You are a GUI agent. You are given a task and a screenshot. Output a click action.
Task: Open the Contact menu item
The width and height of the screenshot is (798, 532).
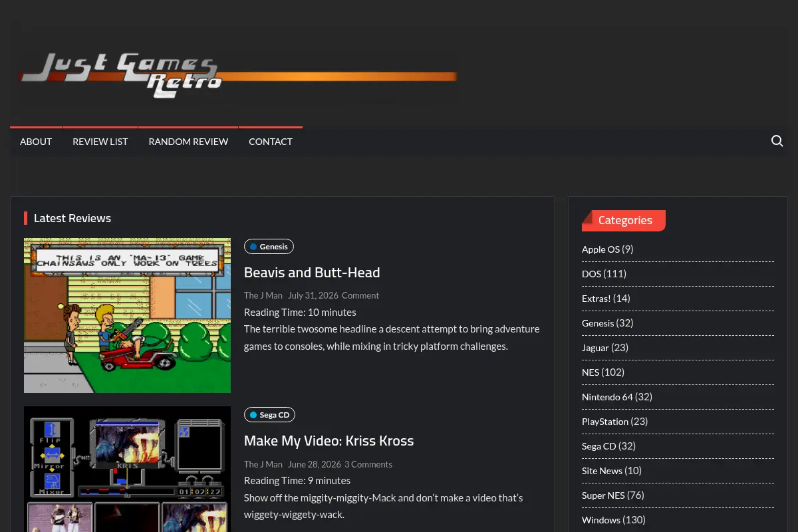point(271,141)
